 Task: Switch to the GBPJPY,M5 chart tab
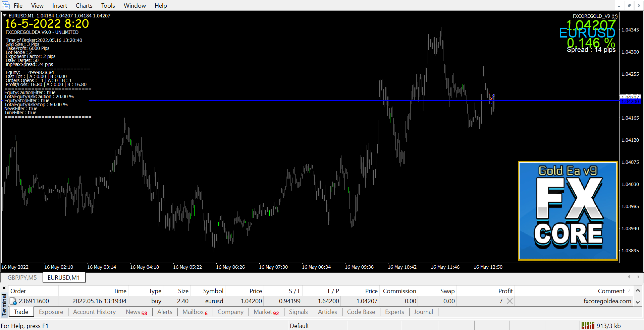[22, 278]
